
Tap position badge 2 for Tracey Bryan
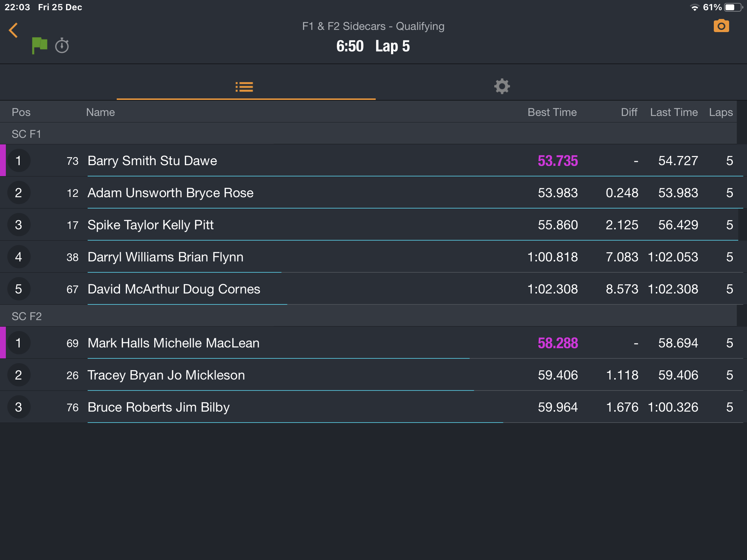(x=19, y=375)
